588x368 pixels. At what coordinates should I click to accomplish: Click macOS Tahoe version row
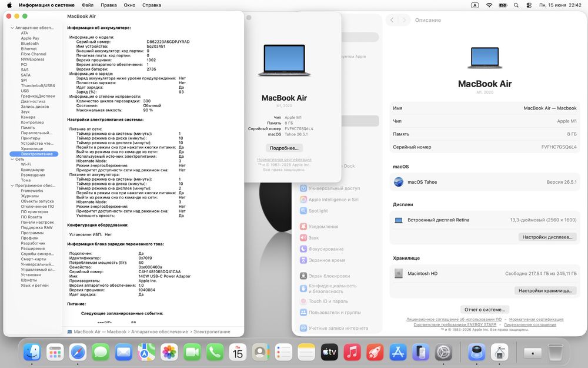(x=485, y=182)
